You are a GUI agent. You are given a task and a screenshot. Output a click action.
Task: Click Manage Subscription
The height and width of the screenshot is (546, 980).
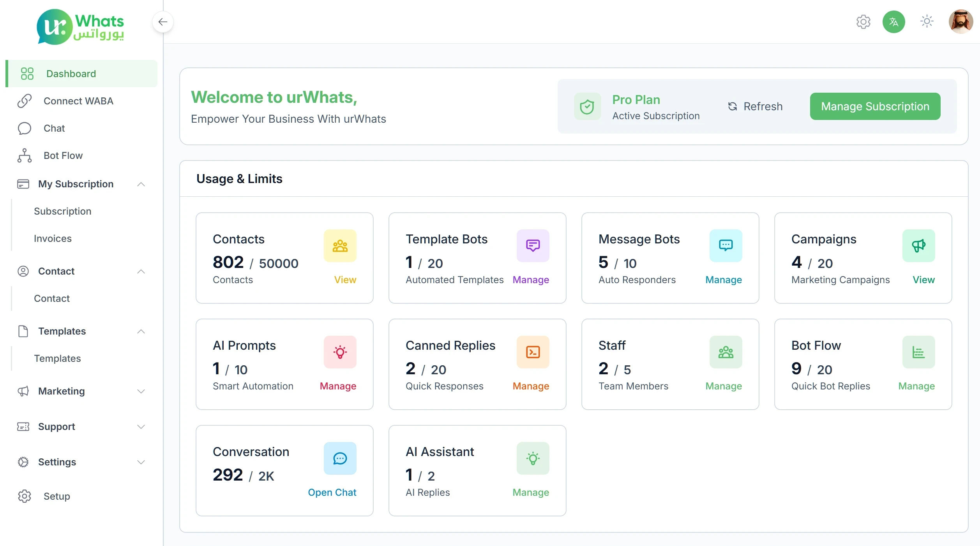pos(875,106)
